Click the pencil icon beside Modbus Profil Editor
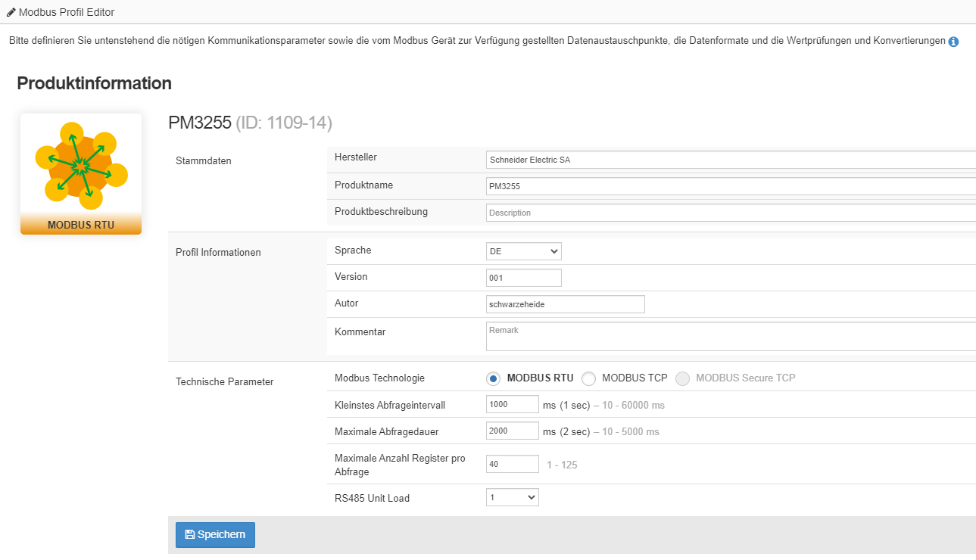The image size is (976, 560). coord(11,12)
